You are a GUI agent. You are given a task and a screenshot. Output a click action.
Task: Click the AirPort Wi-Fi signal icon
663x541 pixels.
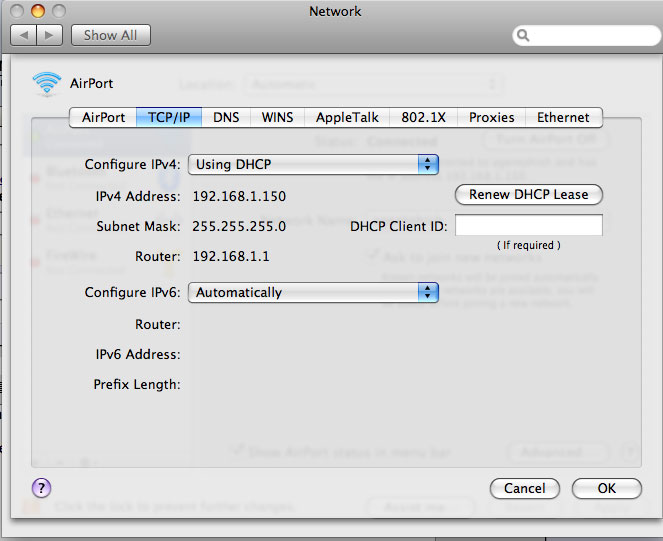point(47,83)
